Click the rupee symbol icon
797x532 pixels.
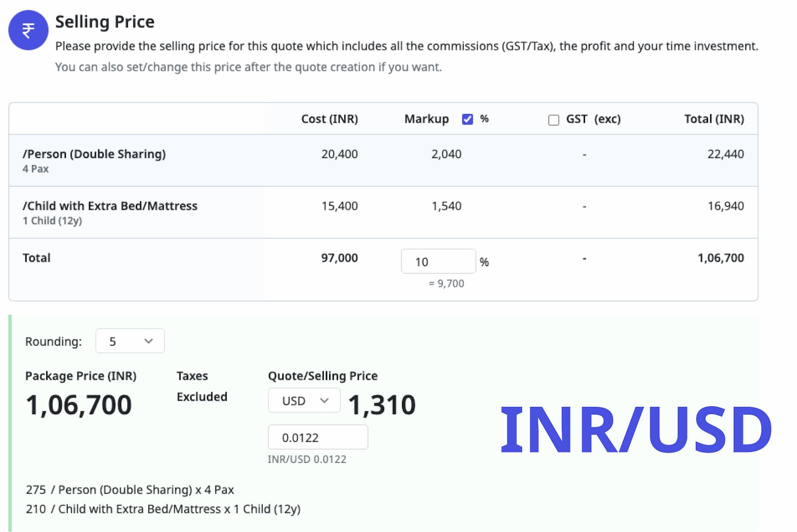pos(28,30)
